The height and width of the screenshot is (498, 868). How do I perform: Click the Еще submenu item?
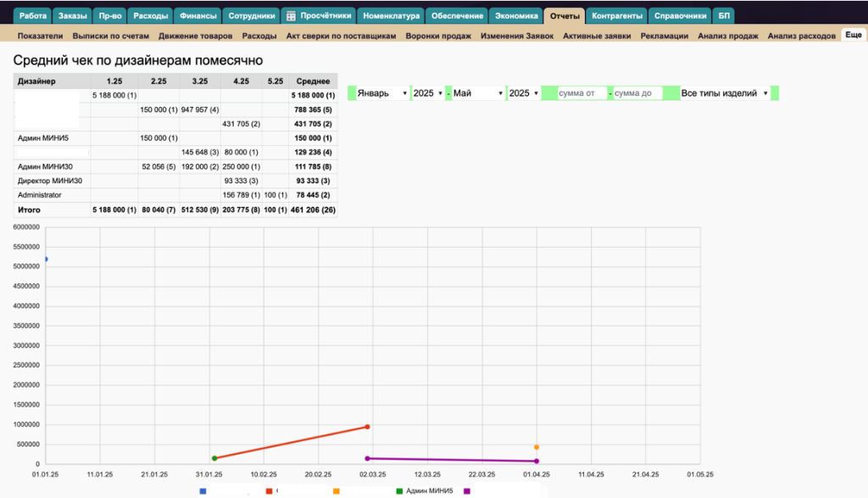pyautogui.click(x=853, y=35)
